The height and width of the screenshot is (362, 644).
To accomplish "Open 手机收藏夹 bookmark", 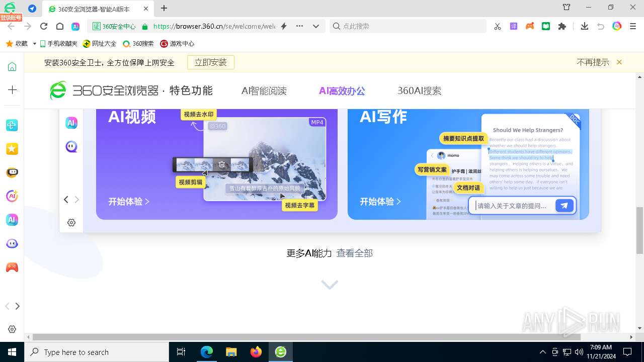I will pos(58,44).
